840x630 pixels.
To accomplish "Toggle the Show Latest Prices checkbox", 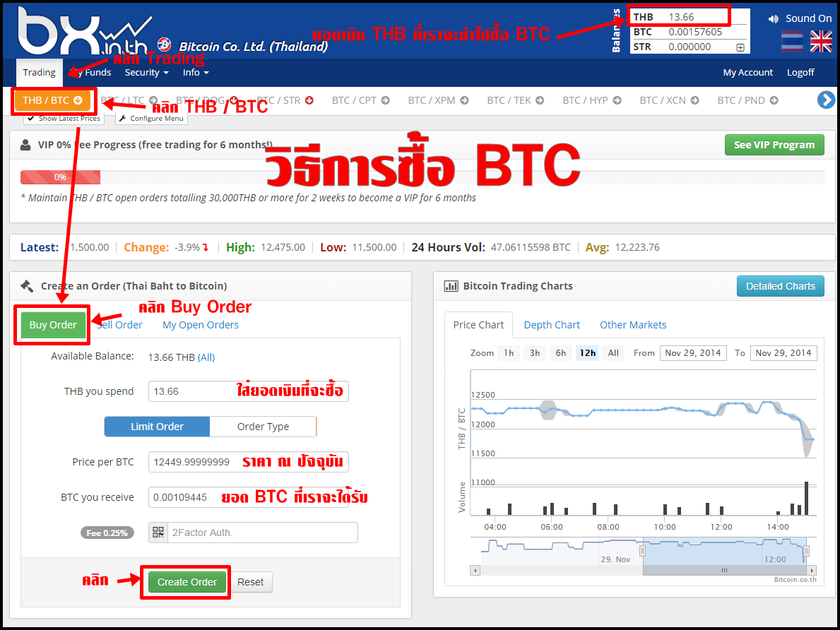I will (62, 119).
